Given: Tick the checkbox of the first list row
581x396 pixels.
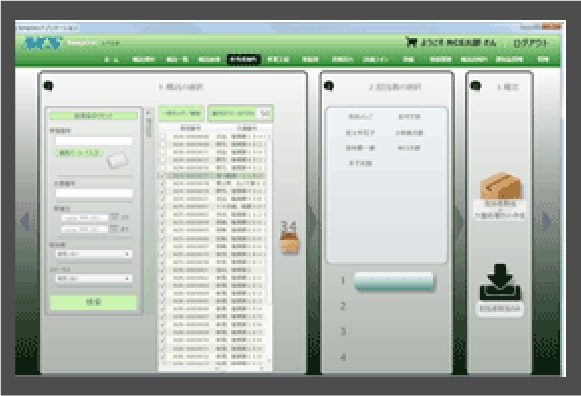Looking at the screenshot, I should 163,137.
